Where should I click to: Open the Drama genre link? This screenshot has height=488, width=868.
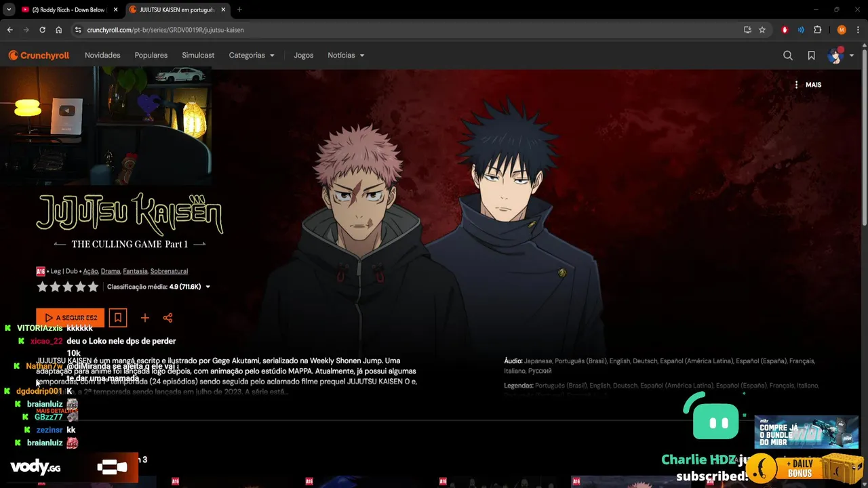click(x=111, y=271)
